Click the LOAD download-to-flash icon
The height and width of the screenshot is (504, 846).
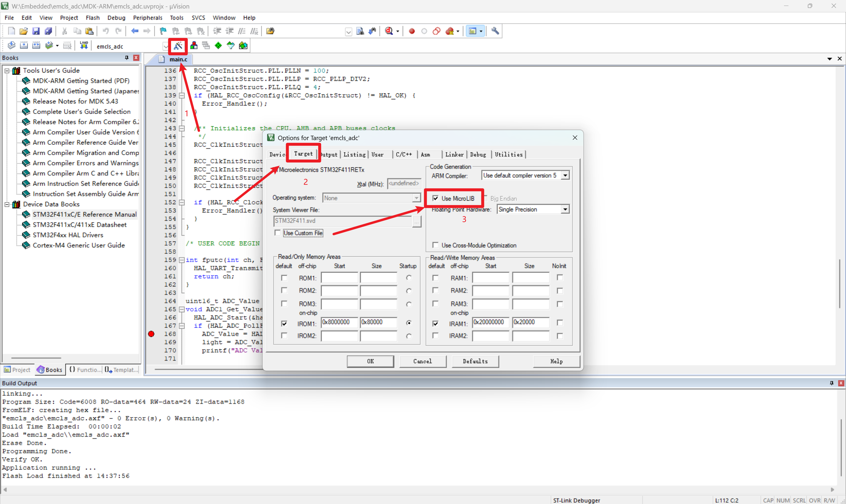pos(83,46)
